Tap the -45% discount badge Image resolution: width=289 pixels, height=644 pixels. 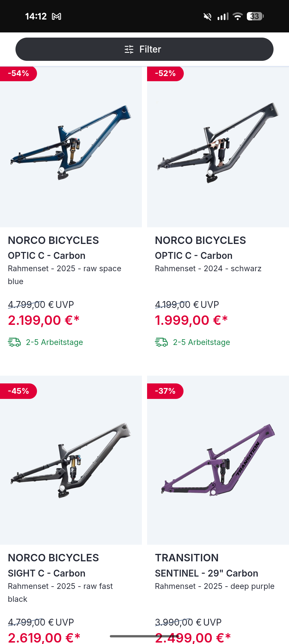[x=18, y=391]
